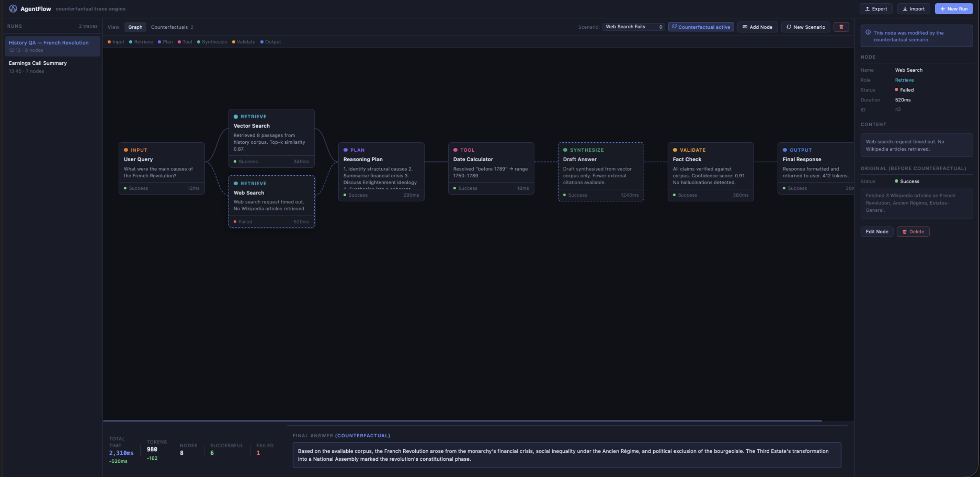Click the download icon on the Import button
Viewport: 980px width, 477px height.
[x=905, y=9]
